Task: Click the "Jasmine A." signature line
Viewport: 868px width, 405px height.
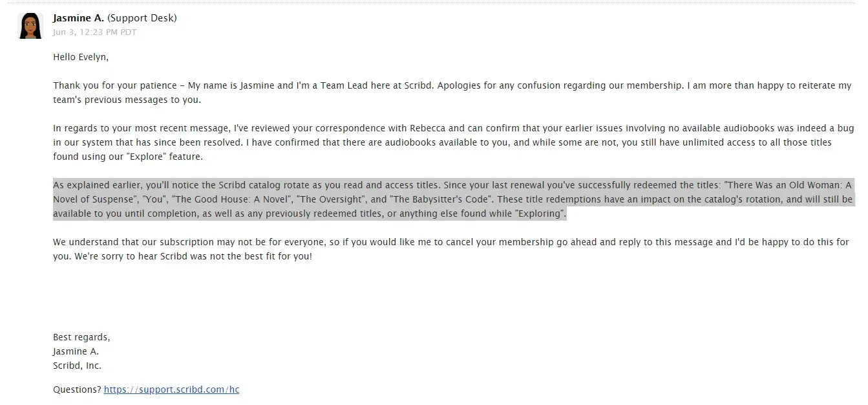Action: pyautogui.click(x=76, y=351)
